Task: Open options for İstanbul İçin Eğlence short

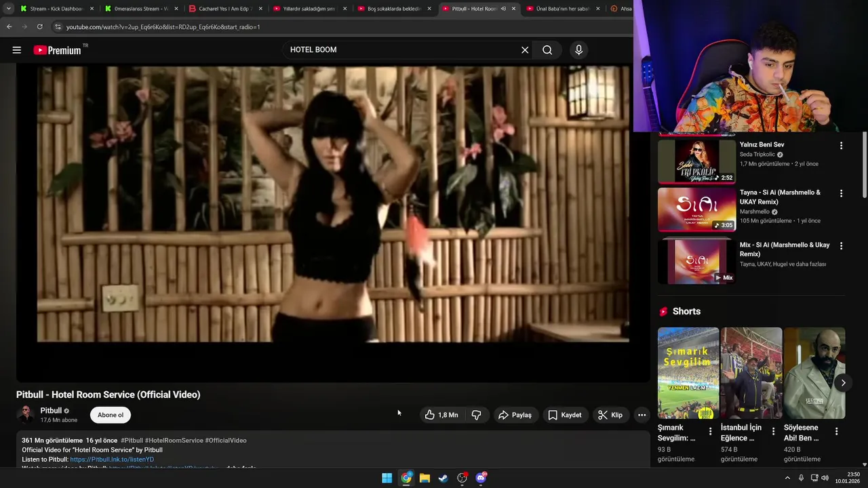Action: (773, 432)
